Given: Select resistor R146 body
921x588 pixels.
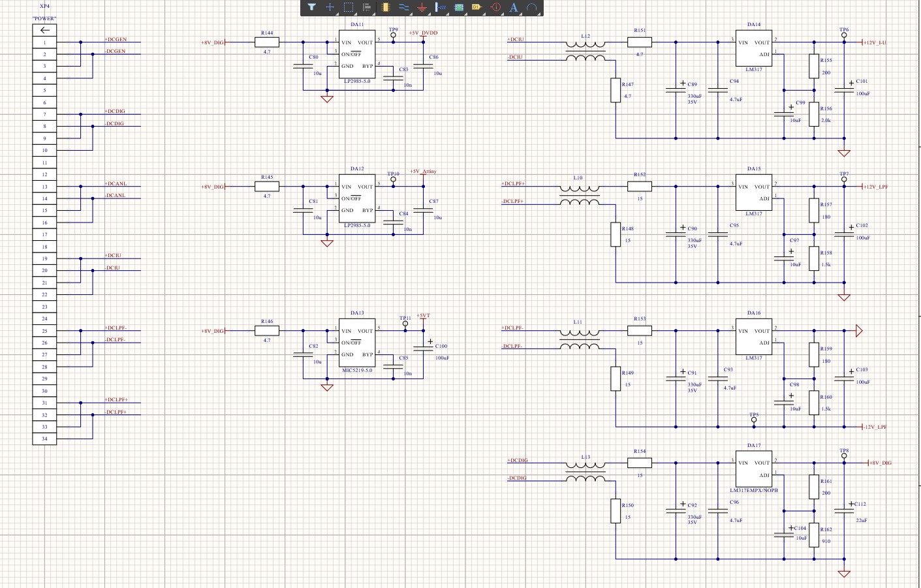Looking at the screenshot, I should click(266, 331).
